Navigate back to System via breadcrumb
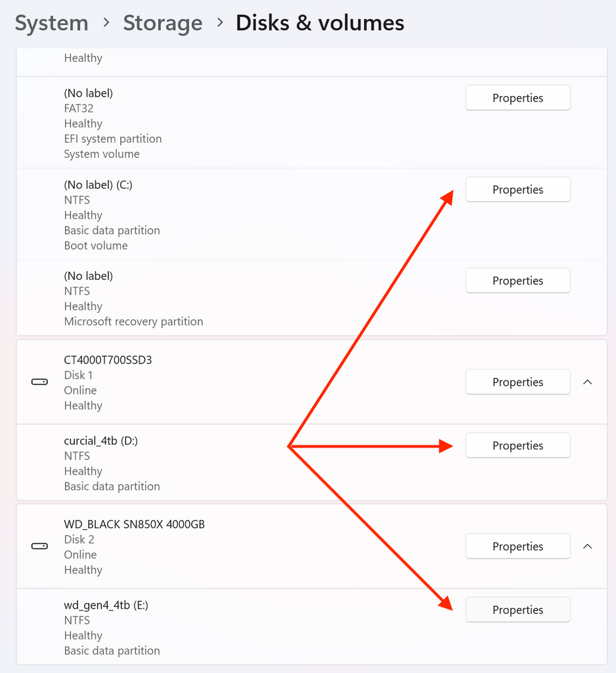 point(51,23)
